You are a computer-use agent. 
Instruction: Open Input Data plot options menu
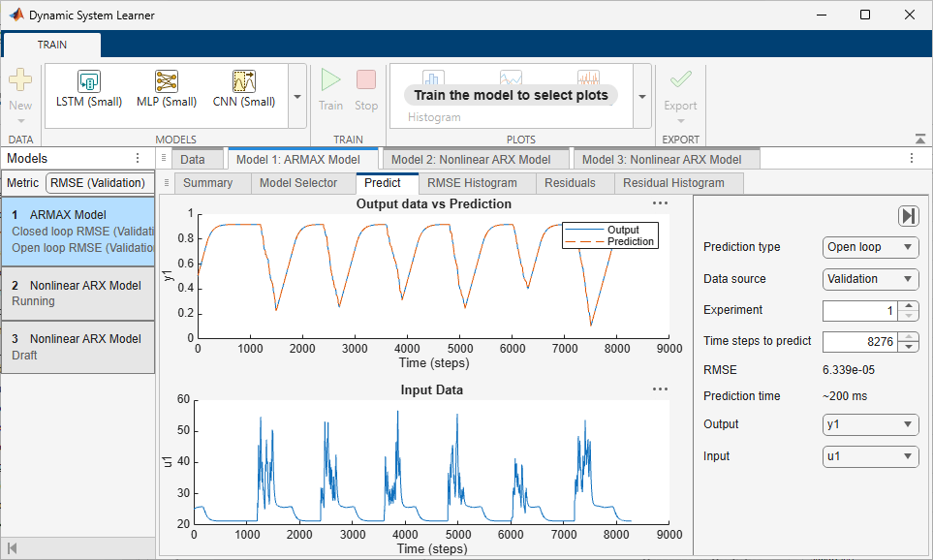660,389
